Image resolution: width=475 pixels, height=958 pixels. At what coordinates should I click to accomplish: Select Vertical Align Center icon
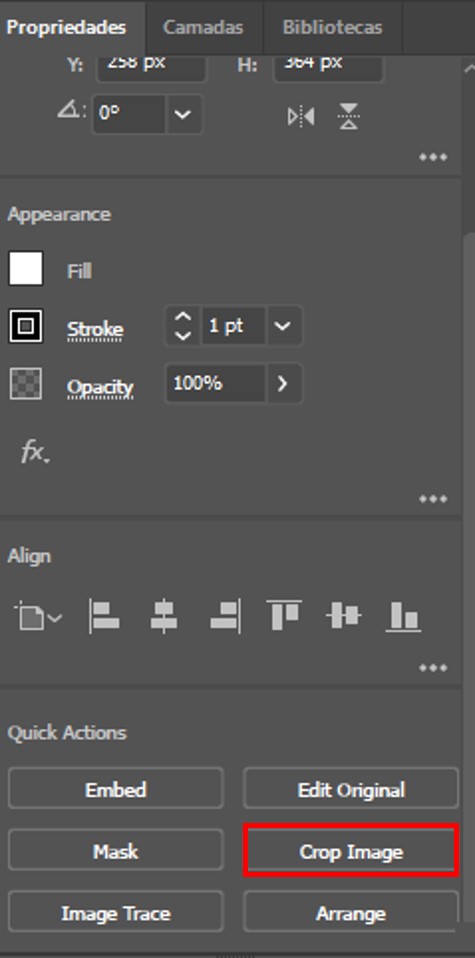click(x=344, y=615)
